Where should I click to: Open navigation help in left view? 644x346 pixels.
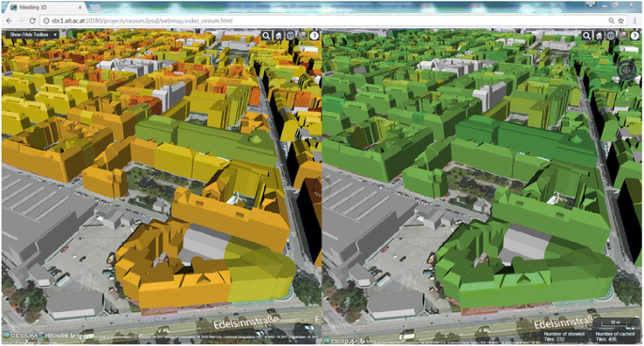click(314, 36)
